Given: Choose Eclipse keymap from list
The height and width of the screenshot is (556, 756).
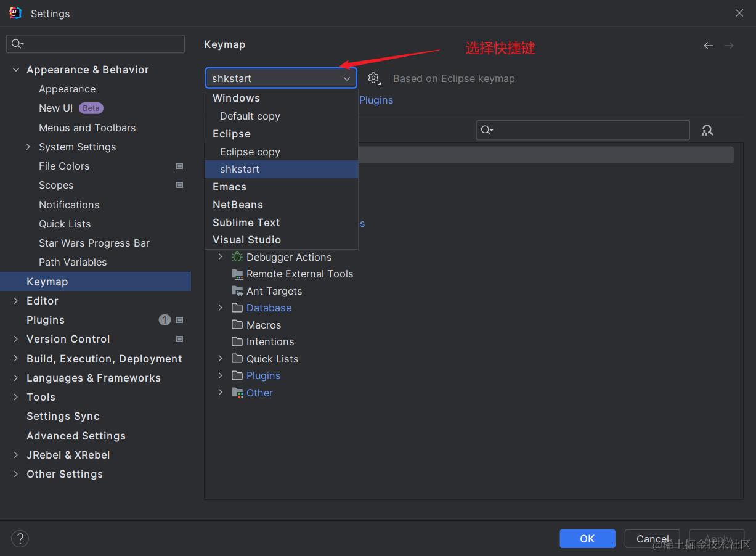Looking at the screenshot, I should coord(282,134).
